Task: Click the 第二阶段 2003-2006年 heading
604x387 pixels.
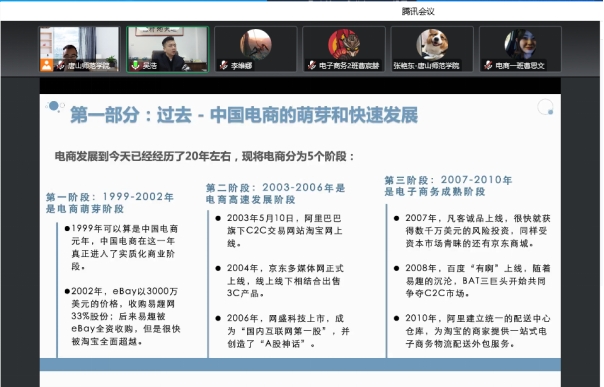Action: [x=275, y=193]
